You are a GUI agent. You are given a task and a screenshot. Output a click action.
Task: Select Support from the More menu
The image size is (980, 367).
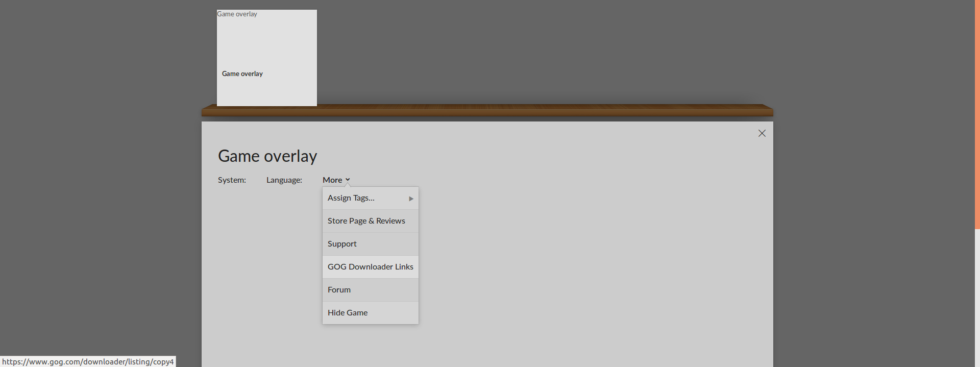pyautogui.click(x=371, y=244)
